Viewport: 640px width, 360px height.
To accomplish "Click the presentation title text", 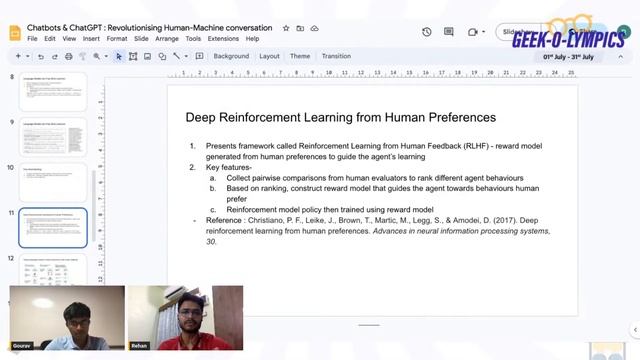I will [149, 28].
